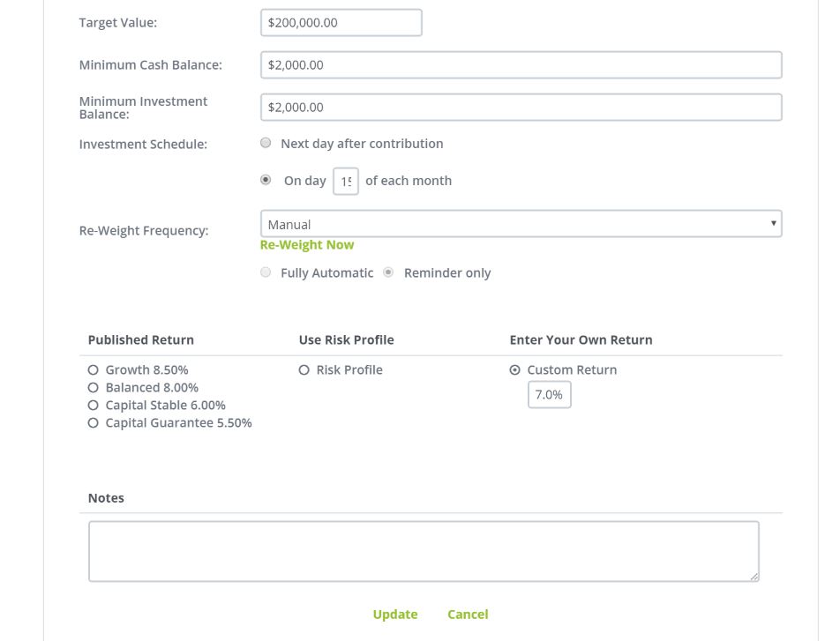Select the Risk Profile radio option

pos(304,370)
